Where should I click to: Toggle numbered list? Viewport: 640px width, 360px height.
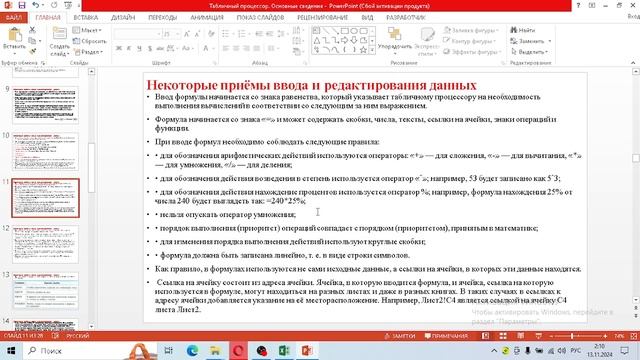tap(242, 34)
